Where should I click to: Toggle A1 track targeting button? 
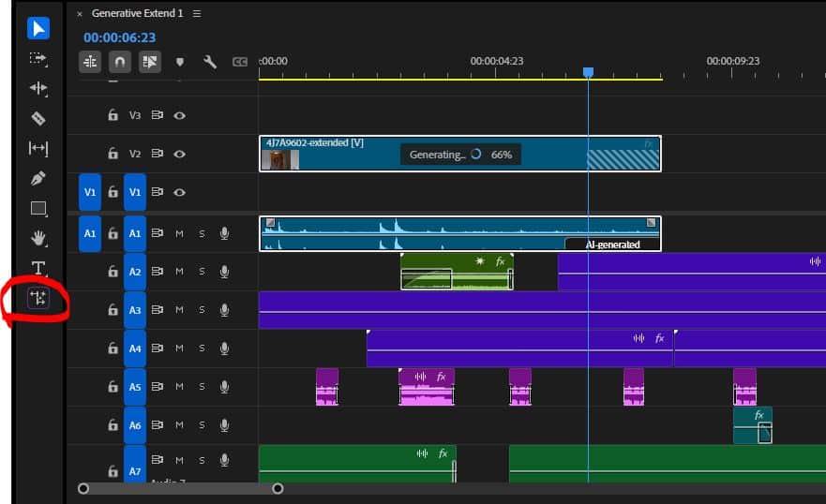pos(135,233)
